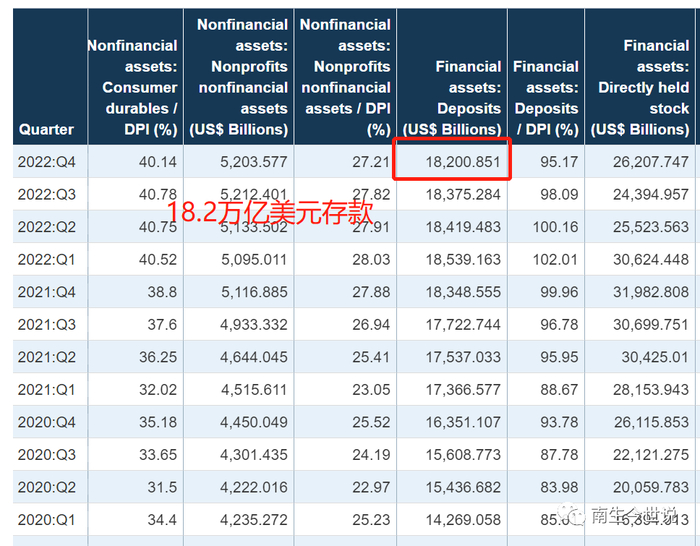Viewport: 700px width, 546px height.
Task: Click the 2021:Q4 quarter cell
Action: tap(46, 293)
